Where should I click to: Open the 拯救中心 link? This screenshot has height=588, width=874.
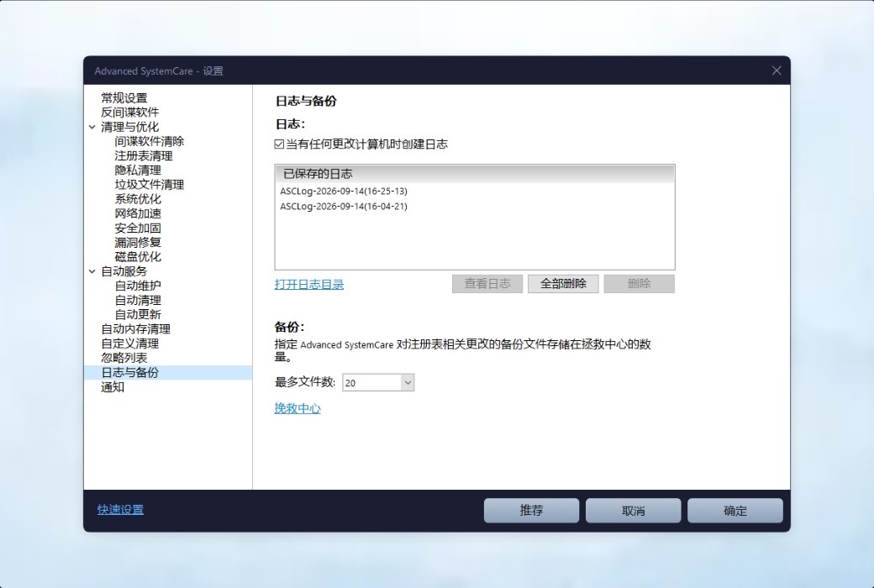297,408
